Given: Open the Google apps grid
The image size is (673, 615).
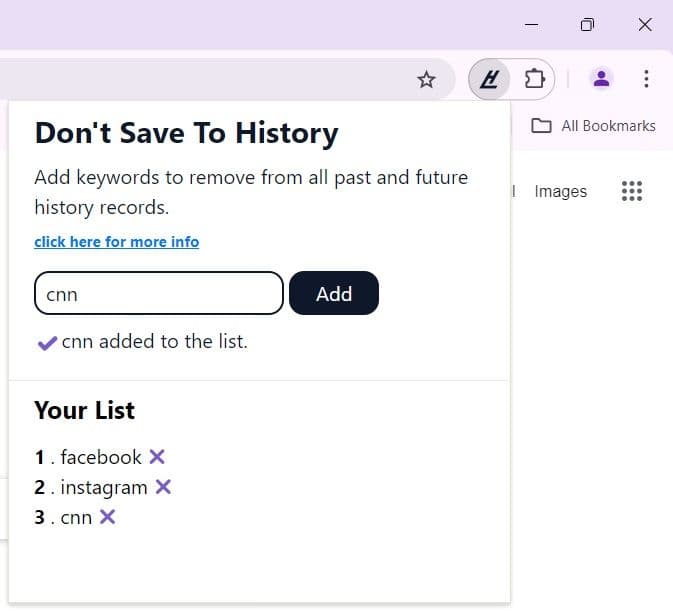Looking at the screenshot, I should point(632,191).
